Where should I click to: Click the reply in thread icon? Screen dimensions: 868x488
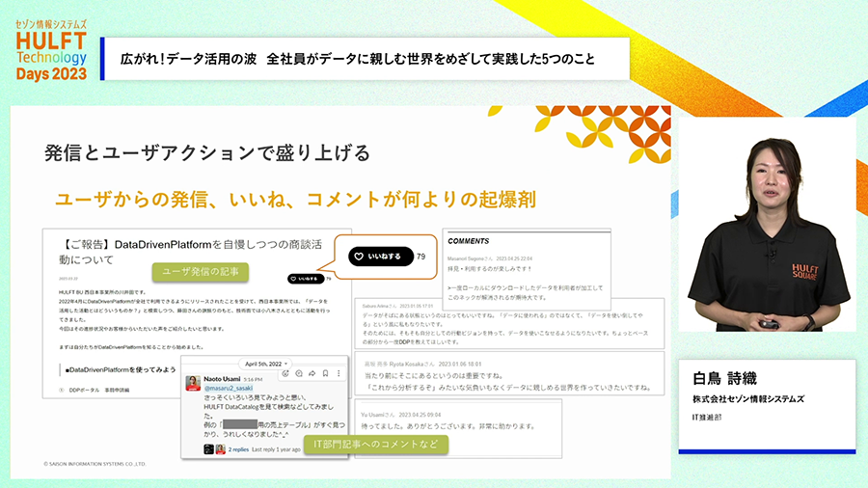299,373
